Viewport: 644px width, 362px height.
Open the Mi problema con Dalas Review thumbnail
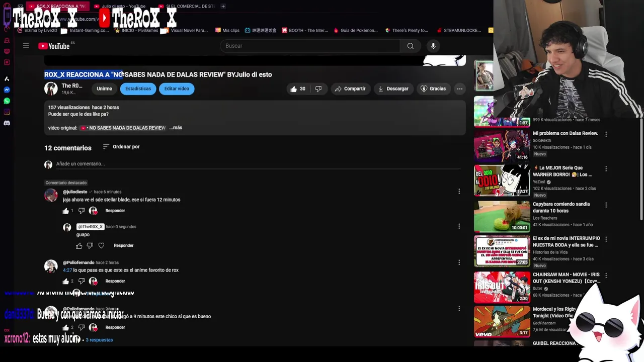pyautogui.click(x=502, y=145)
